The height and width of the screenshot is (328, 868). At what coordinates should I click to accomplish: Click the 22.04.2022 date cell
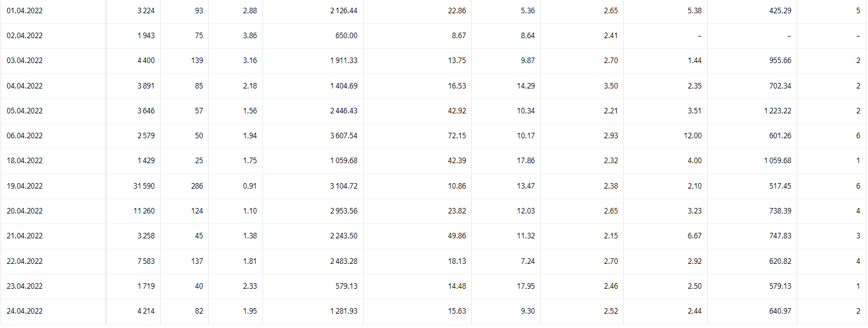point(25,261)
